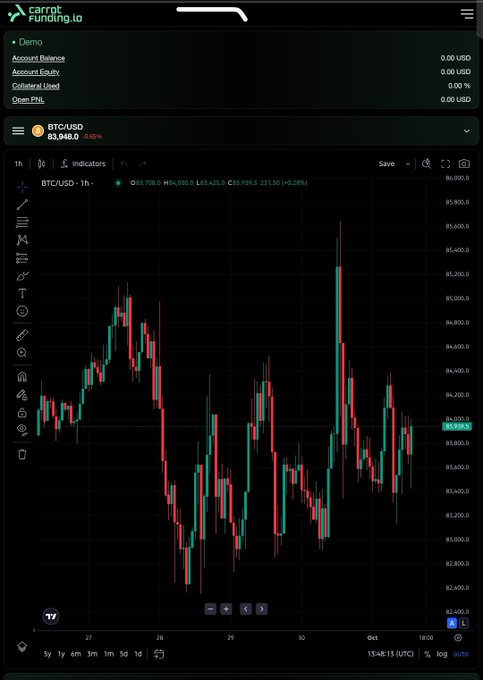Click the TradingView logo on chart

point(51,616)
